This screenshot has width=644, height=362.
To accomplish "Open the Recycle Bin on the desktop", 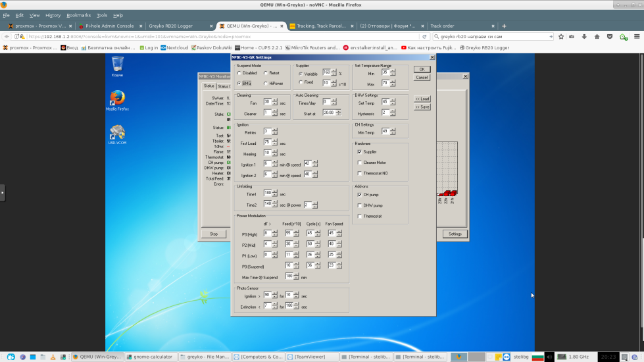I will (x=117, y=65).
